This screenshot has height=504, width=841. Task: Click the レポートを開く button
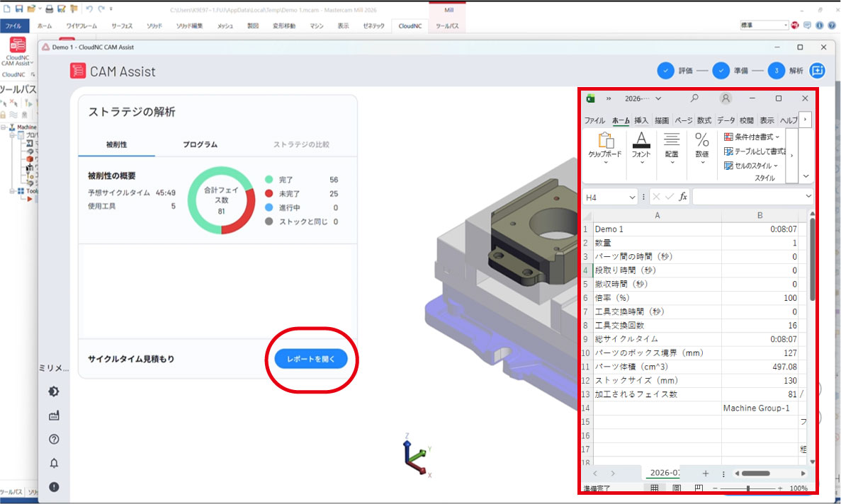311,359
